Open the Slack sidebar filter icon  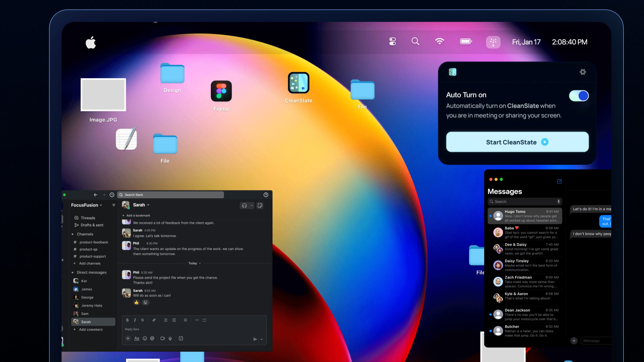114,205
